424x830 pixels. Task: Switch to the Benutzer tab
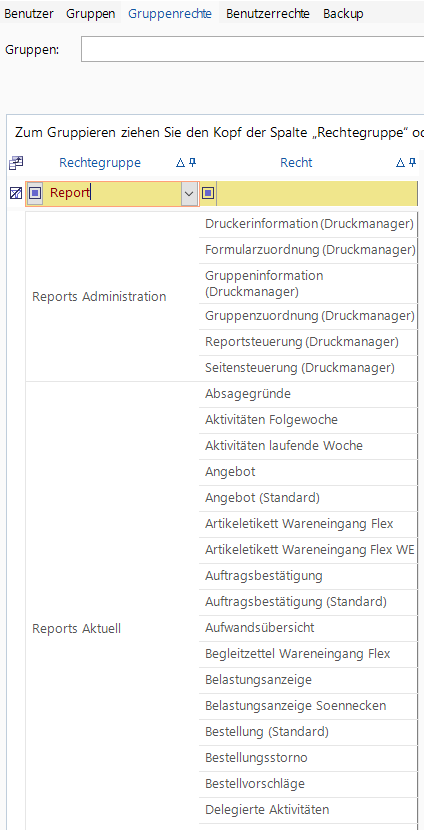click(29, 14)
